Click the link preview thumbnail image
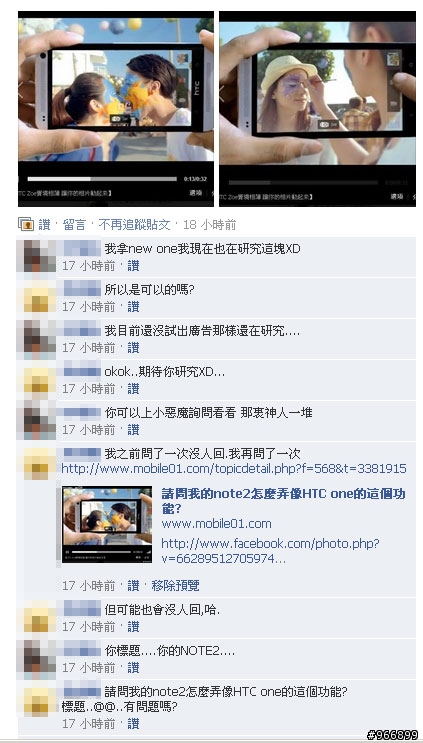This screenshot has width=423, height=743. click(x=107, y=524)
